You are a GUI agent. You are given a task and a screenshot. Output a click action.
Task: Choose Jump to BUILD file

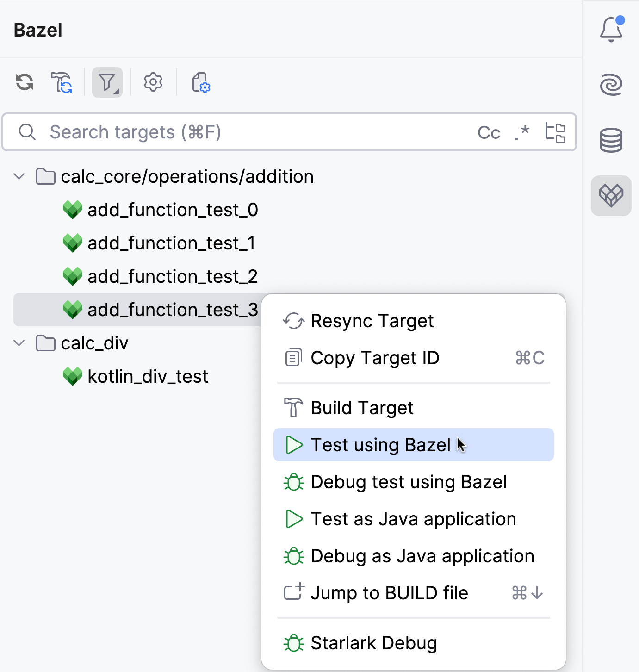[414, 593]
